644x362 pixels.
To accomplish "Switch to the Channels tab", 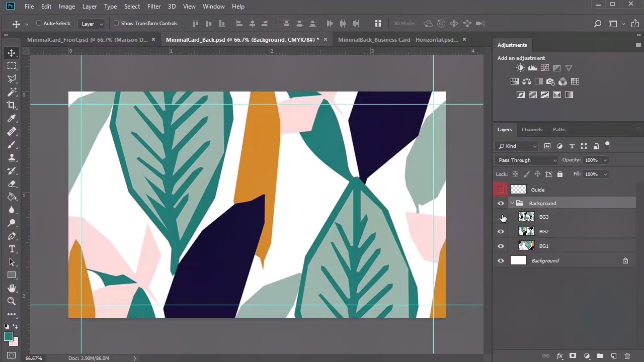I will click(x=532, y=130).
